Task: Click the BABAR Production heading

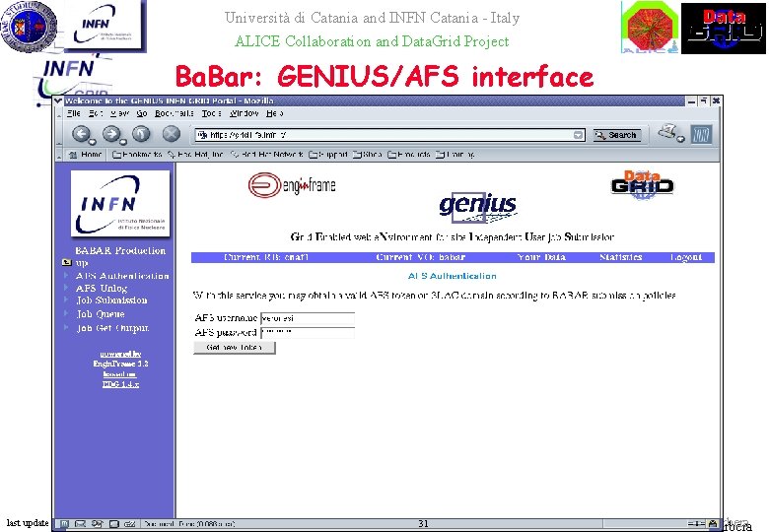Action: pyautogui.click(x=120, y=251)
